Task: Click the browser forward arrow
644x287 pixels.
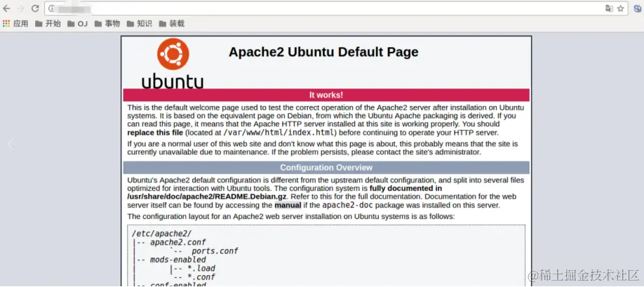Action: coord(20,8)
